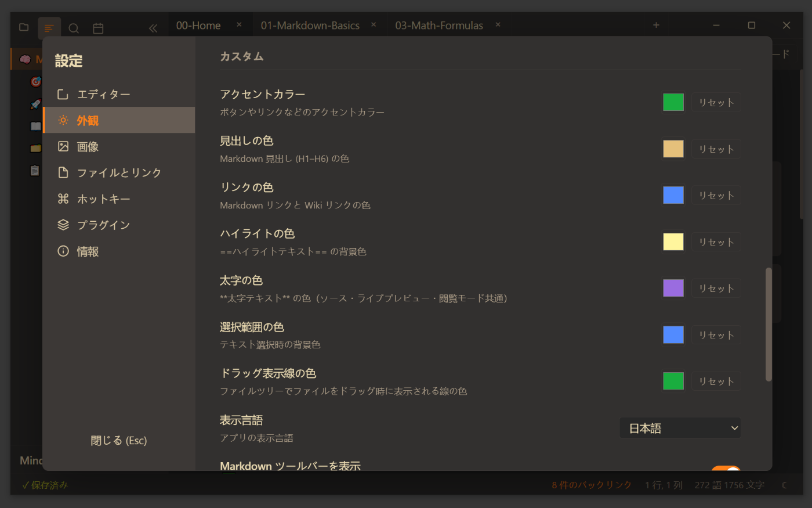812x508 pixels.
Task: Open the purple 太字の色 color swatch
Action: tap(673, 289)
